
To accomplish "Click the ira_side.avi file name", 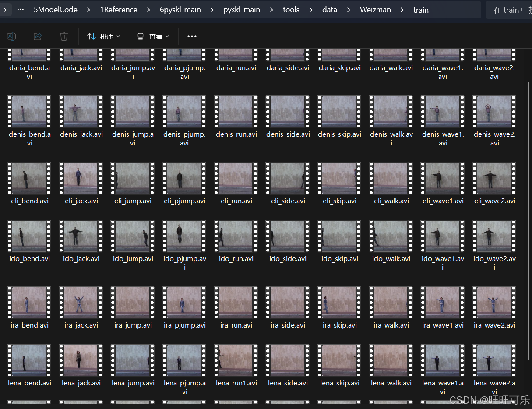I will [x=288, y=325].
